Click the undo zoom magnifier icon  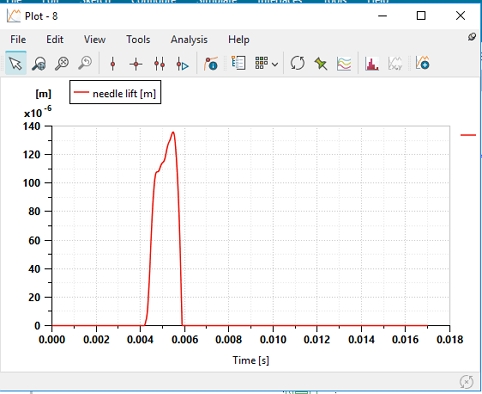click(x=85, y=63)
